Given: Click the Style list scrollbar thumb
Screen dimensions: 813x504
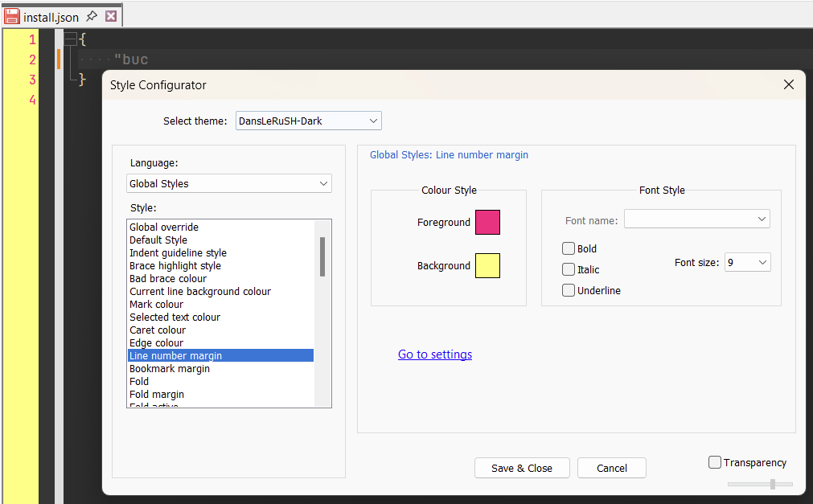Looking at the screenshot, I should point(322,256).
